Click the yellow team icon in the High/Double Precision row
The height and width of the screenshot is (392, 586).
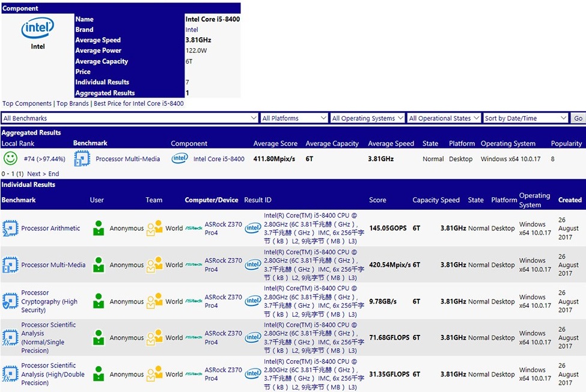154,374
